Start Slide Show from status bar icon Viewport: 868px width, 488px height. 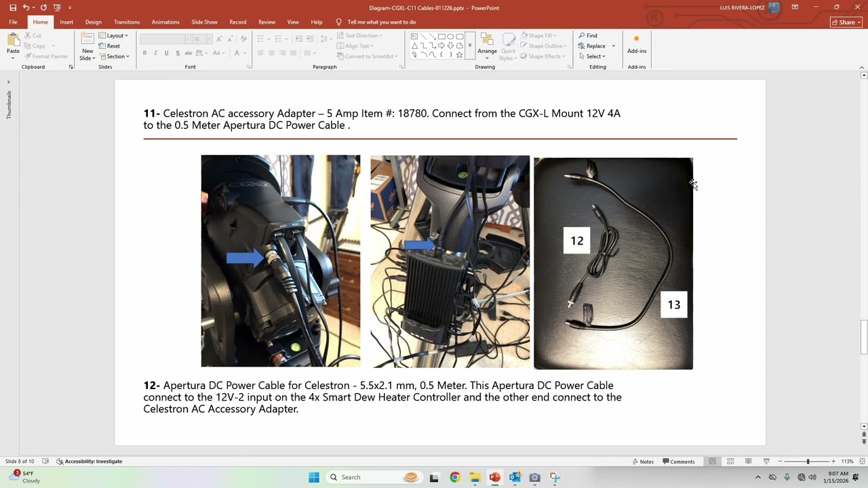766,462
